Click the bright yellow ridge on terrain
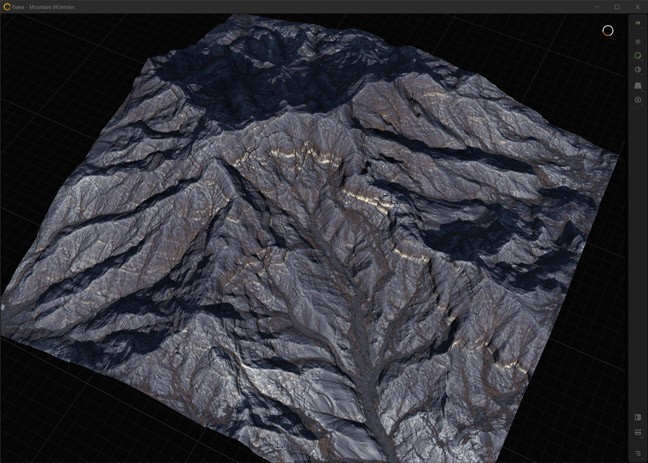Viewport: 648px width, 463px height. tap(300, 153)
